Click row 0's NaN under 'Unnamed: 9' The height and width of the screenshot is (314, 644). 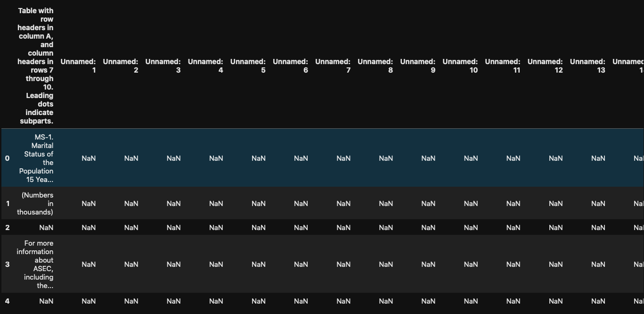[x=428, y=158]
